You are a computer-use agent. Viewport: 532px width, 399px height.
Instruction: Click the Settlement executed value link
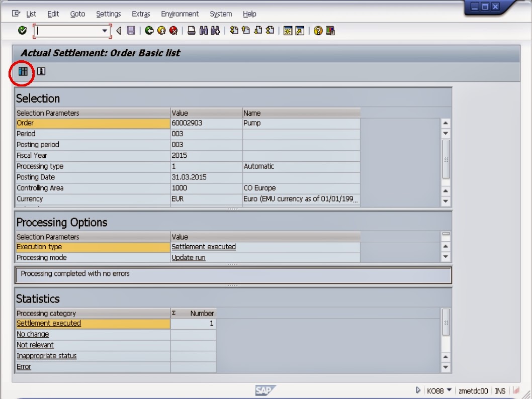coord(204,247)
